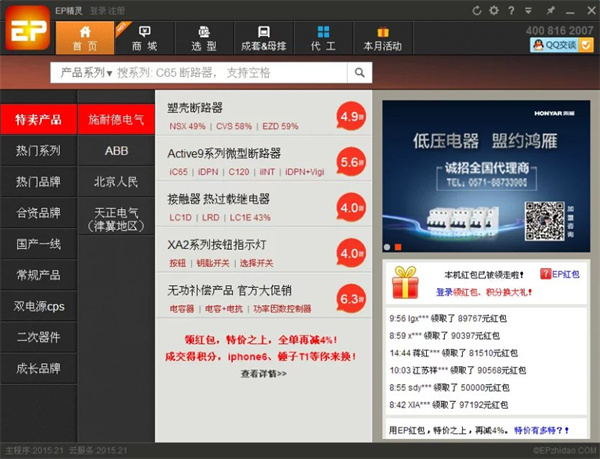Click the red gift box icon
600x459 pixels.
(x=405, y=282)
